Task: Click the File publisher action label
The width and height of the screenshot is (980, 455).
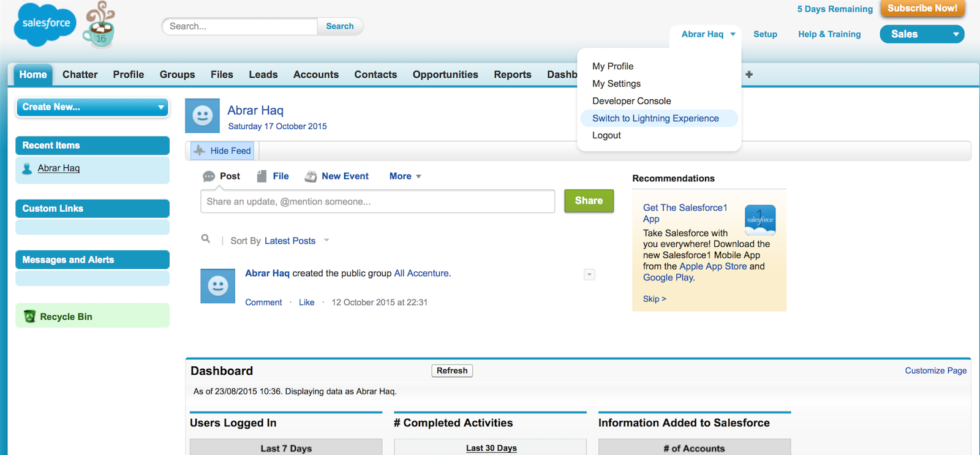Action: (x=281, y=176)
